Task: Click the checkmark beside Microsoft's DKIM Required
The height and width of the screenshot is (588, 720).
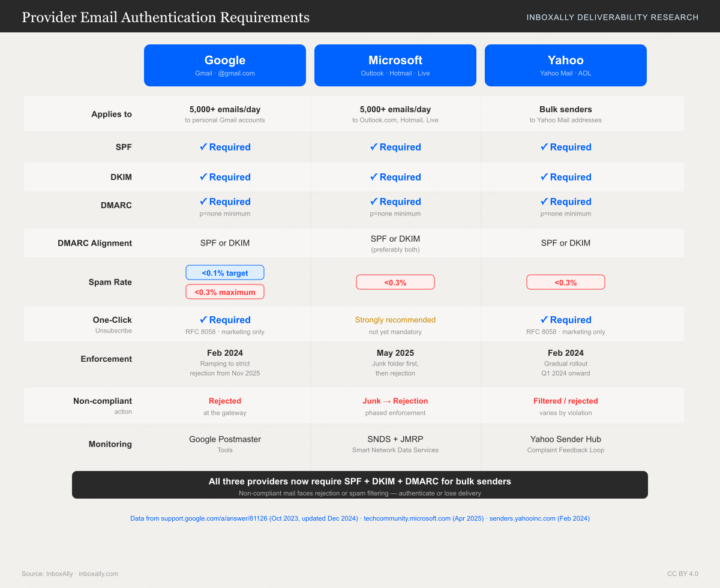Action: pos(374,177)
